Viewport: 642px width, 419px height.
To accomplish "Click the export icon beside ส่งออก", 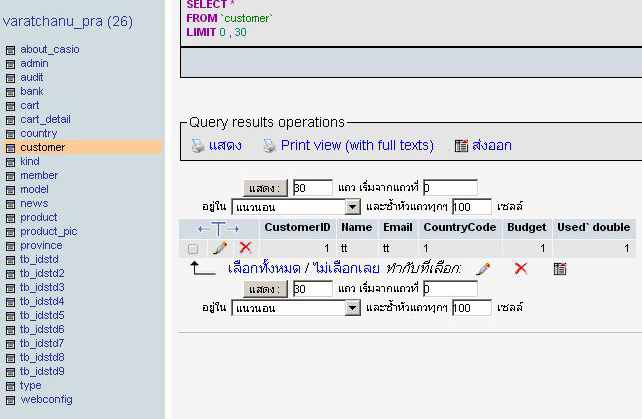I will (x=461, y=145).
